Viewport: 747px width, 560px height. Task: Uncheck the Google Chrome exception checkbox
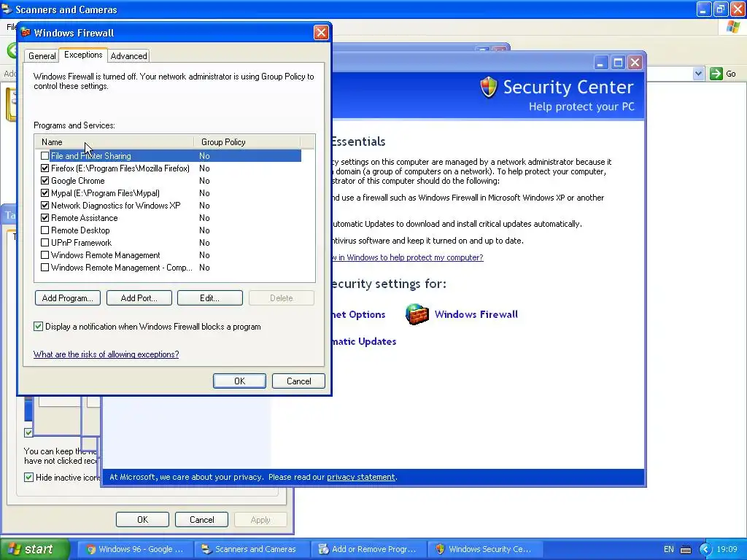click(x=44, y=181)
